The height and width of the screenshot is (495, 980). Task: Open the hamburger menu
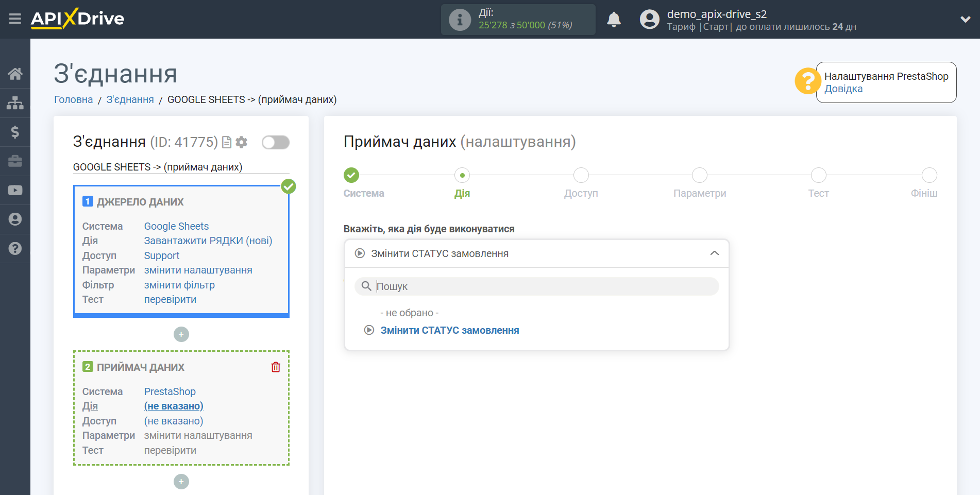click(x=15, y=19)
